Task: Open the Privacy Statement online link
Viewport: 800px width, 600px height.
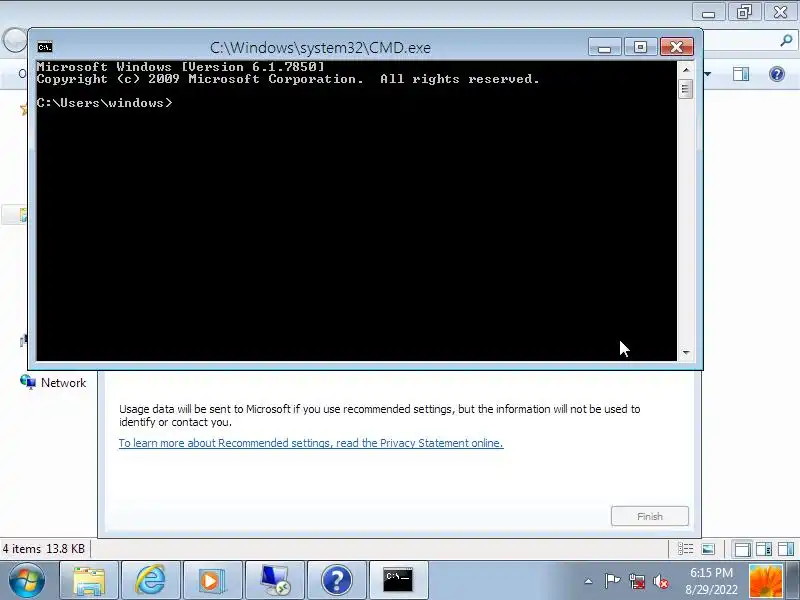Action: (311, 443)
